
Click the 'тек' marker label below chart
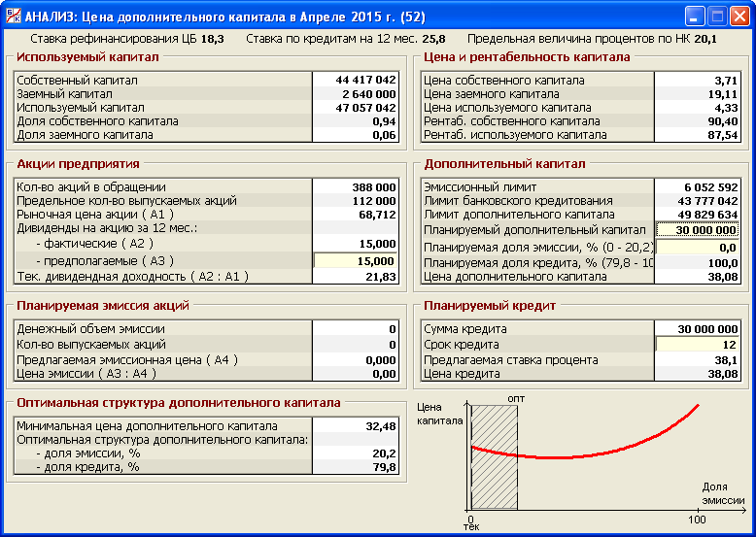[471, 527]
